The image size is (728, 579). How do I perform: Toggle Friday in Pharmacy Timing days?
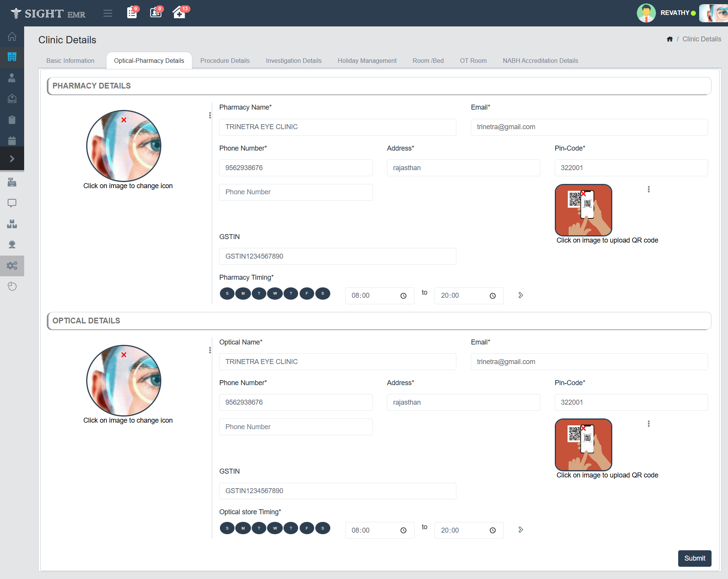[307, 294]
